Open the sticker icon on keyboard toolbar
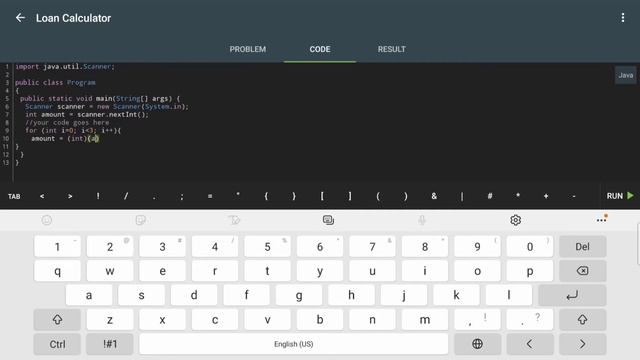Screen dimensions: 640x360 (x=140, y=220)
